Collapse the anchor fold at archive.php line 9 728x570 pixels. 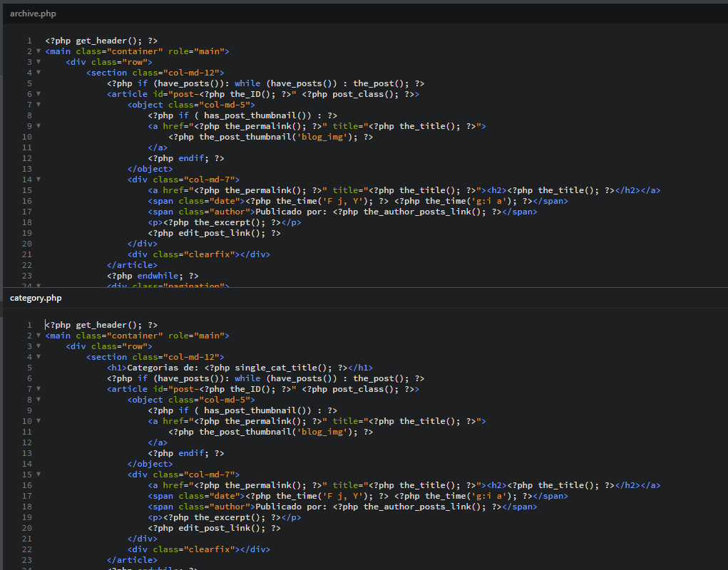click(x=39, y=125)
